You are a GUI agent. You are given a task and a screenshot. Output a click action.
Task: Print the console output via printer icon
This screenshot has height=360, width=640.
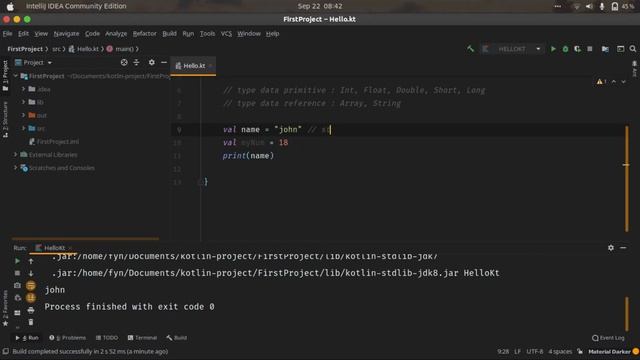point(31,311)
